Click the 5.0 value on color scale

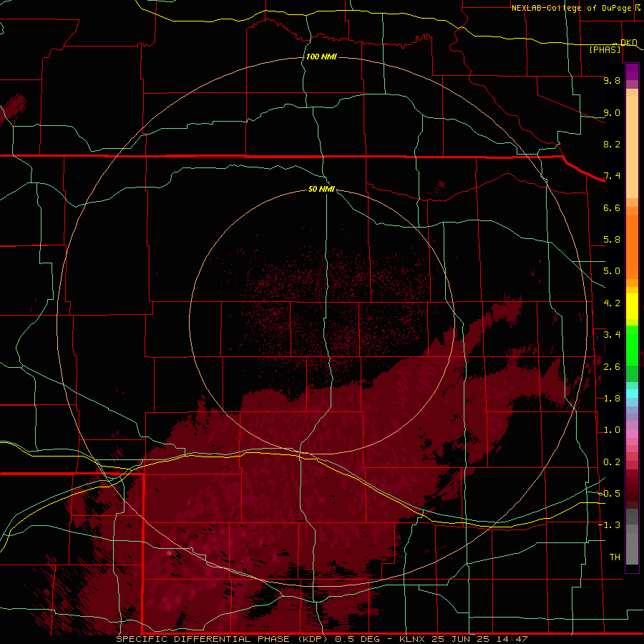pyautogui.click(x=612, y=271)
